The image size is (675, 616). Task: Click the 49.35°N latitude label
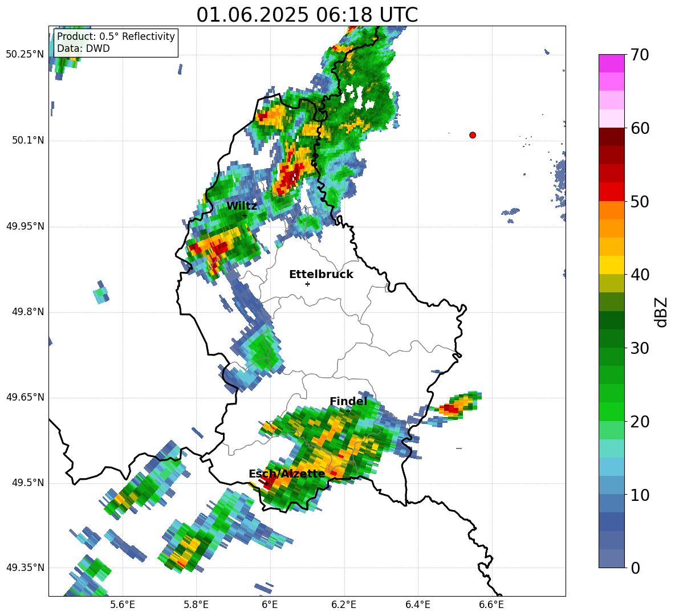tap(25, 568)
